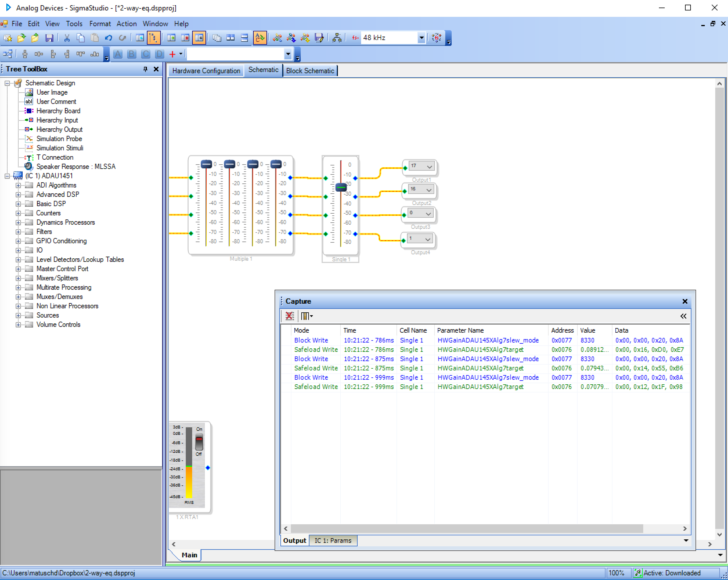Switch to Hardware Configuration tab

[x=206, y=71]
